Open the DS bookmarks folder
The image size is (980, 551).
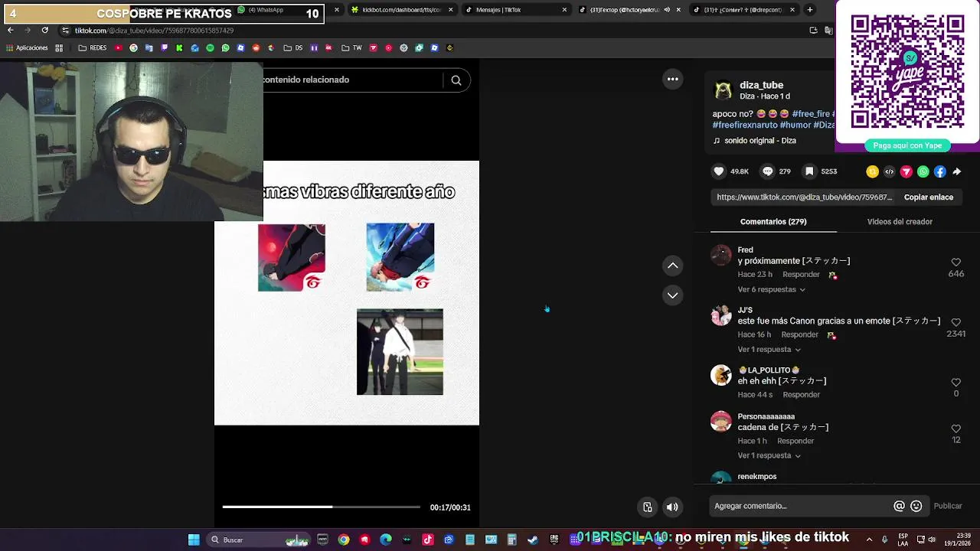coord(292,47)
